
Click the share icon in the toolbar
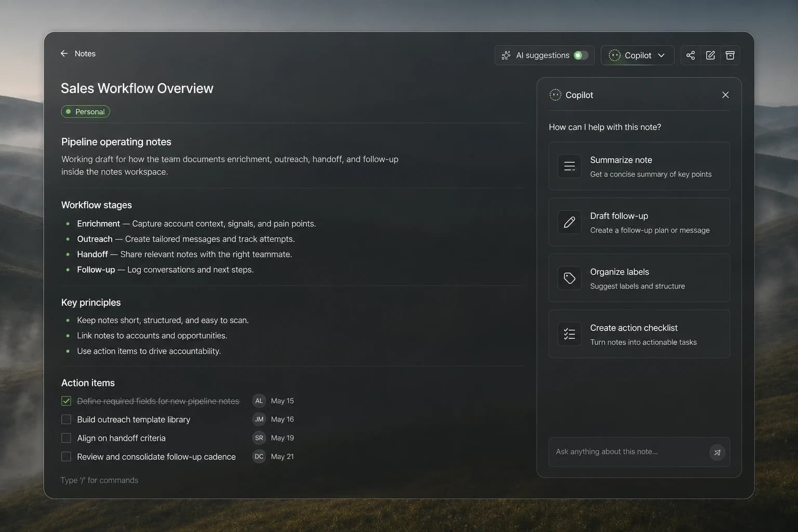coord(690,55)
